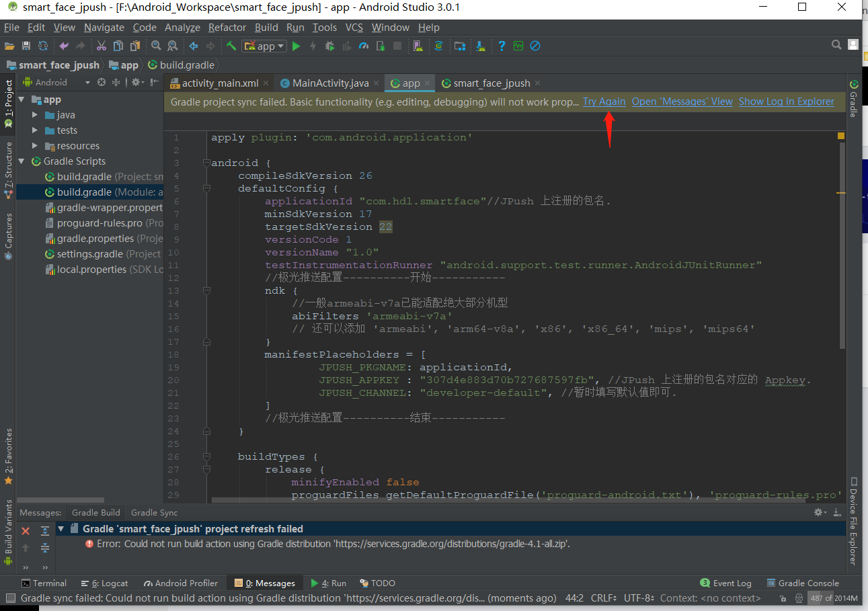Open the Project Structure icon
The height and width of the screenshot is (611, 868).
460,46
